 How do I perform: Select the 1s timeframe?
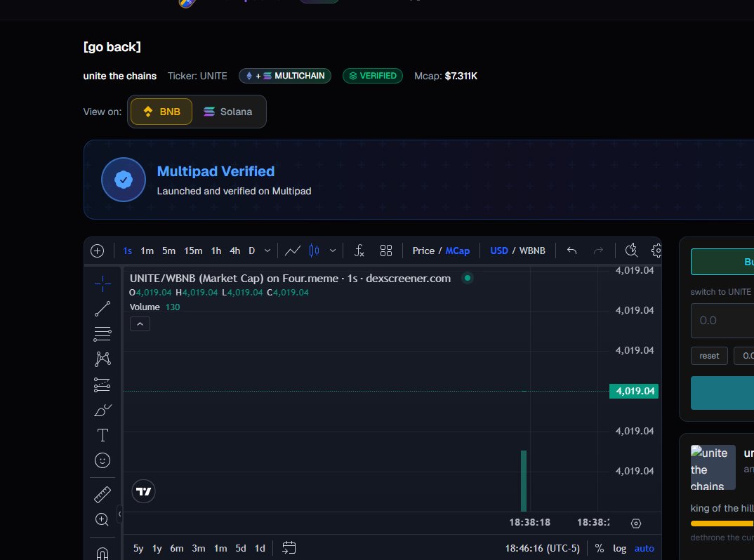[x=128, y=251]
